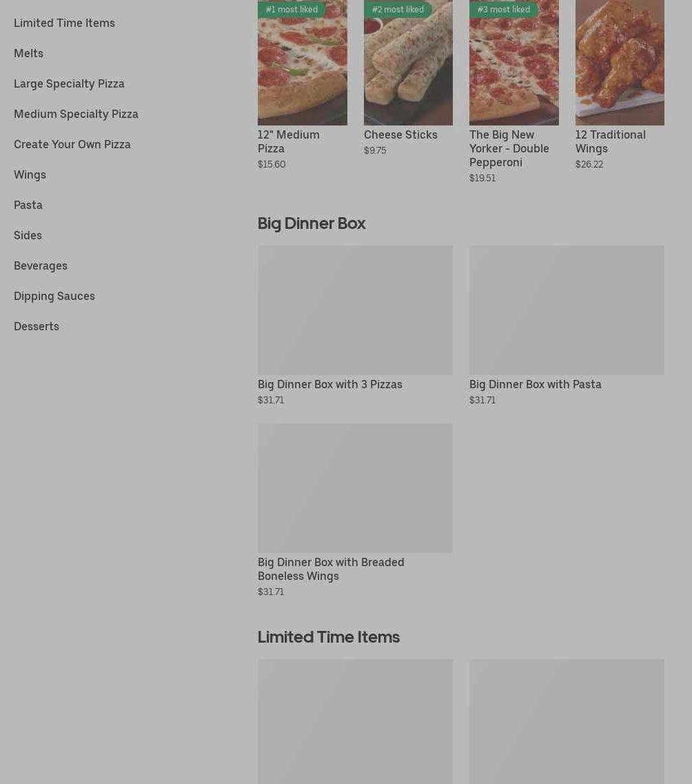Open the Cheese Sticks item image

tap(408, 63)
